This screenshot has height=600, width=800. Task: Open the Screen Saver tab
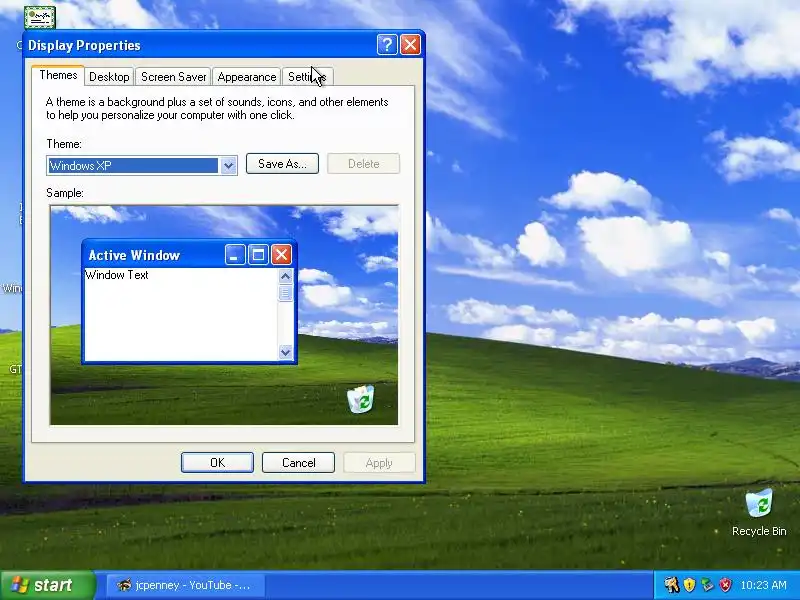click(173, 77)
